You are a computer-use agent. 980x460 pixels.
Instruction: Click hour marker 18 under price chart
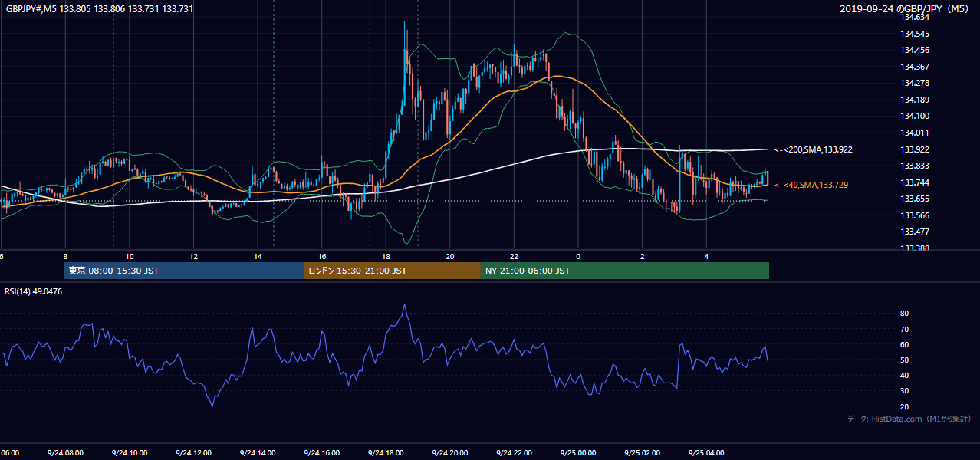click(x=386, y=257)
